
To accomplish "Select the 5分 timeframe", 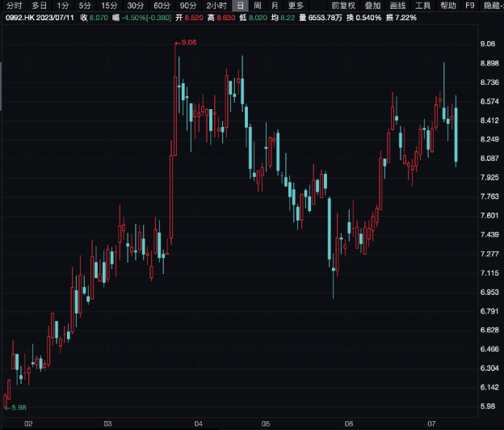I will coord(85,6).
